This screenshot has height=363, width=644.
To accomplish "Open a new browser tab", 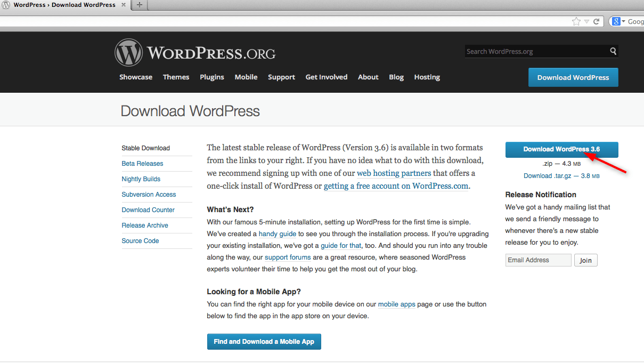I will coord(140,5).
